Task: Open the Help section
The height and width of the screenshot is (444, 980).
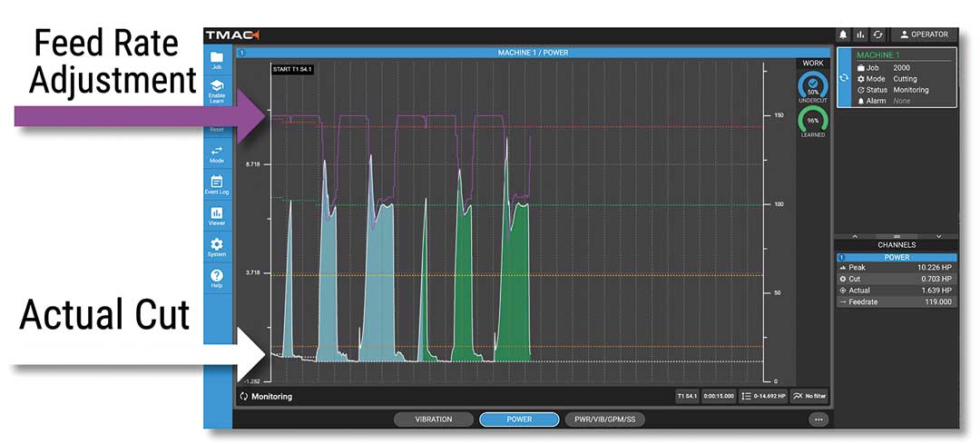Action: pos(217,278)
